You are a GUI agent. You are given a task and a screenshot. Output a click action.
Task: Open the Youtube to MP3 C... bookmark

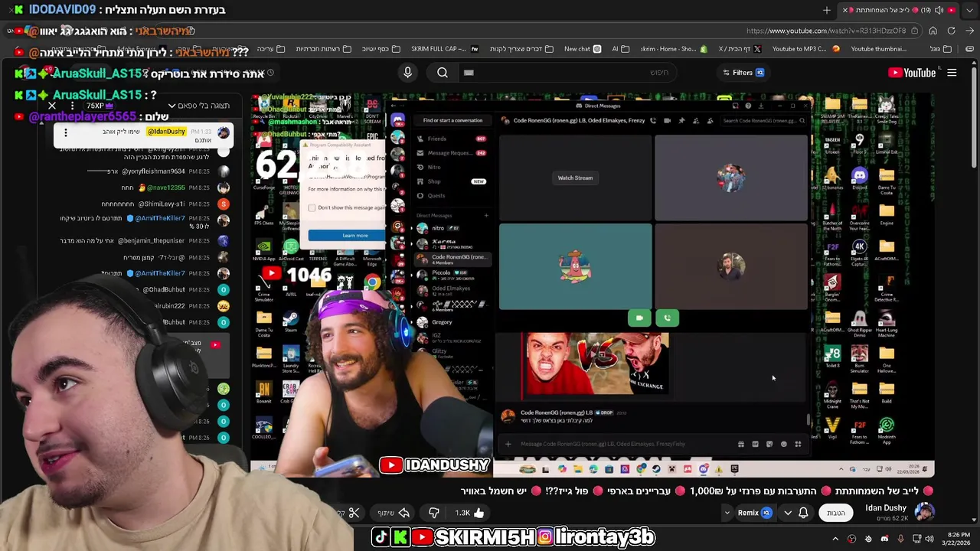[x=805, y=49]
